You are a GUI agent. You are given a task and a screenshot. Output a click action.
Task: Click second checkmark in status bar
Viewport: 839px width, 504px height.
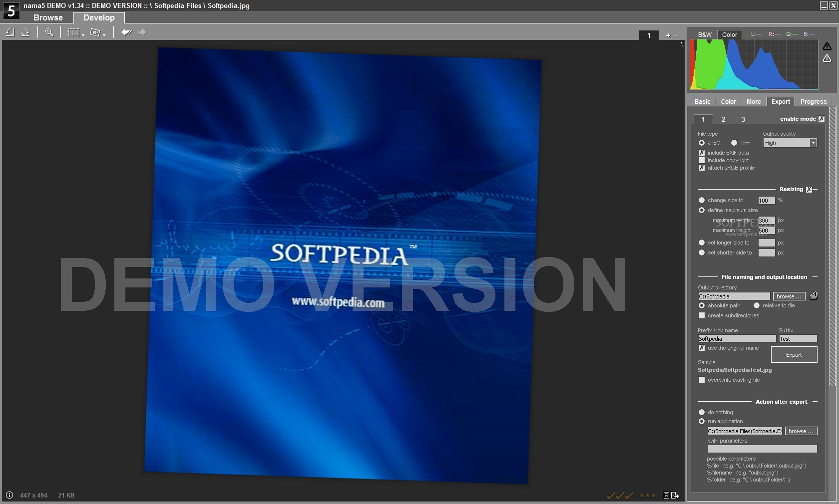coord(619,496)
